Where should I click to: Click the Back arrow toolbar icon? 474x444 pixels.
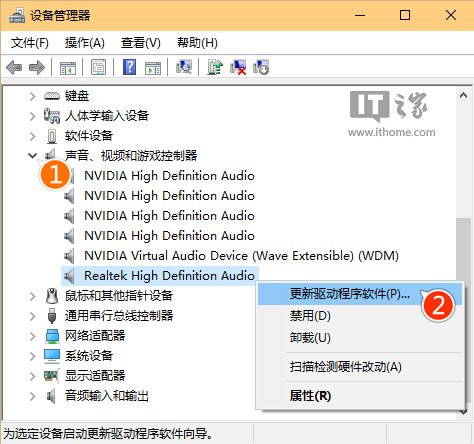[14, 68]
